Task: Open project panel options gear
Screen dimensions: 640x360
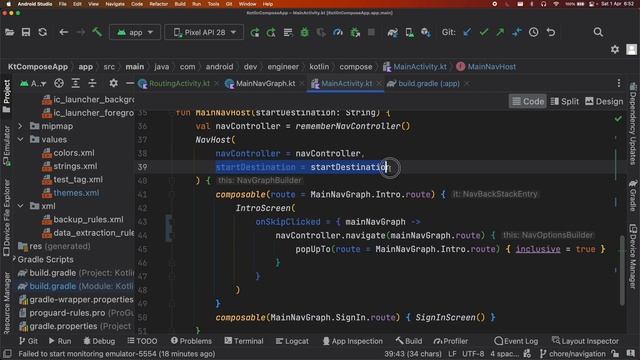Action: pyautogui.click(x=113, y=83)
